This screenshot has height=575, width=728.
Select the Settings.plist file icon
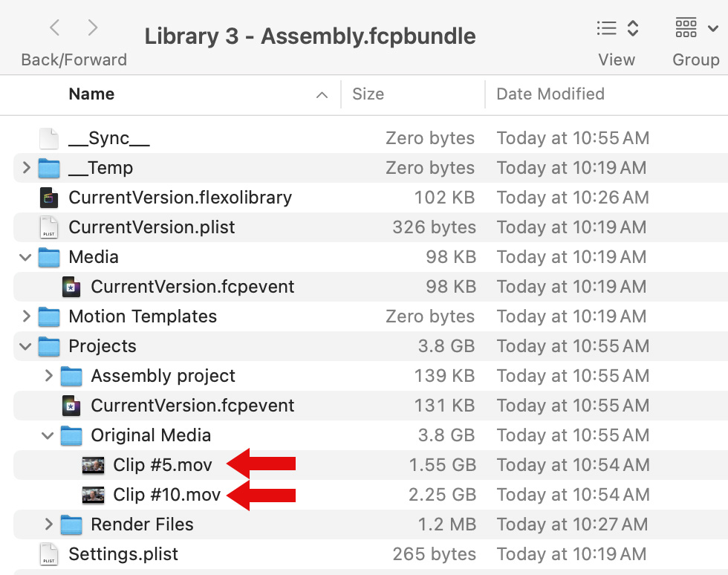(x=49, y=554)
